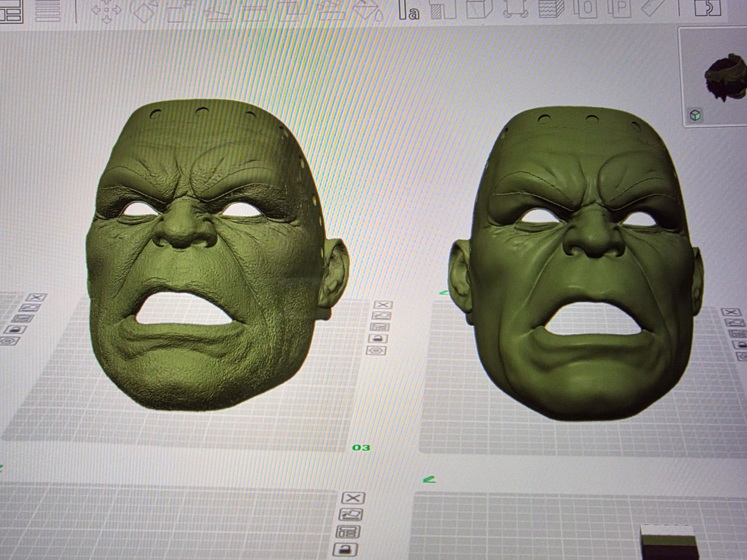Screen dimensions: 747x560
Task: Remove the right mask's plate via X icon
Action: point(730,313)
